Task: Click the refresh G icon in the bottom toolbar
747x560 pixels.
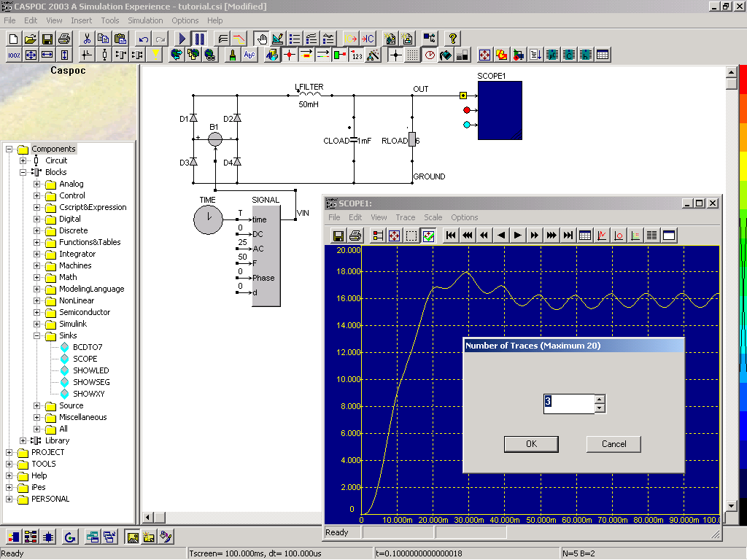Action: click(70, 537)
